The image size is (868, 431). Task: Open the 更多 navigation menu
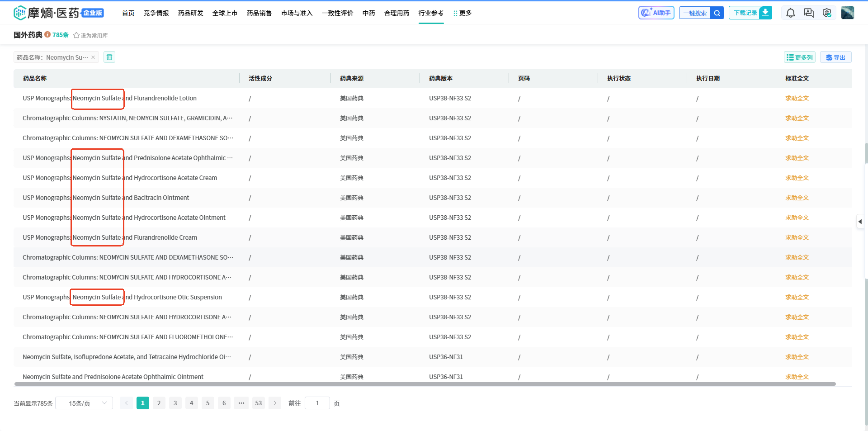point(462,13)
